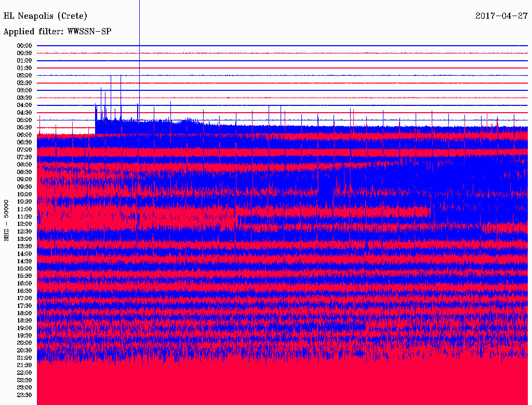Click the 00:00 time label

[24, 46]
